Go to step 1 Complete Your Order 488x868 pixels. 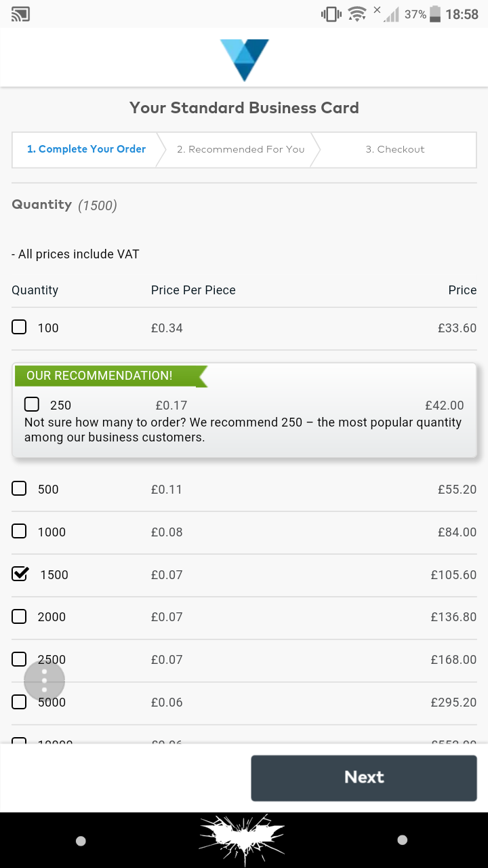(86, 149)
